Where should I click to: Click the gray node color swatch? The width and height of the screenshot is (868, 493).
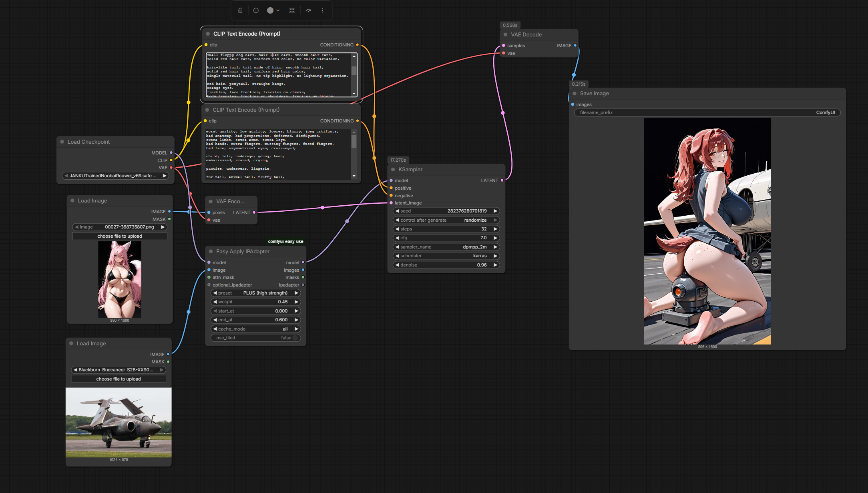(270, 10)
